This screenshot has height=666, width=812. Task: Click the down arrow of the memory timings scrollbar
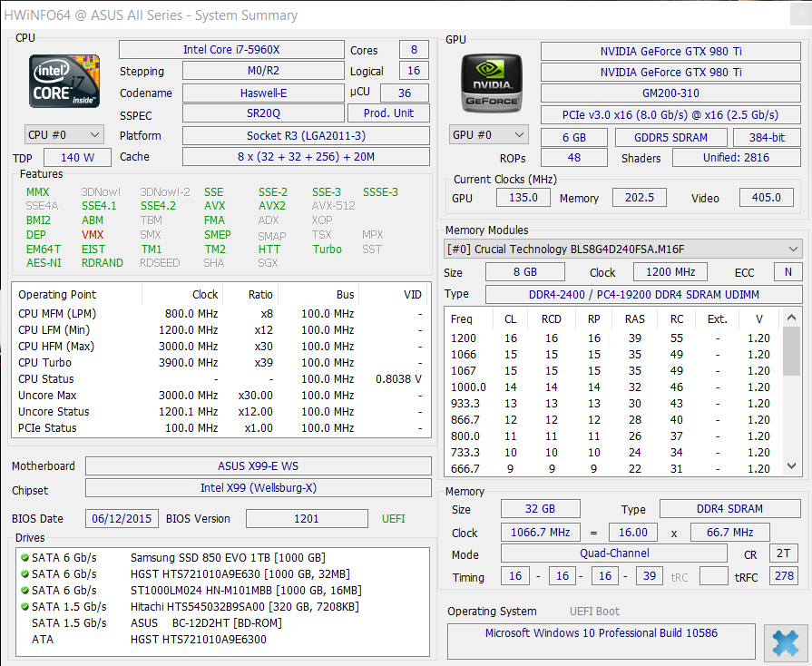coord(791,466)
